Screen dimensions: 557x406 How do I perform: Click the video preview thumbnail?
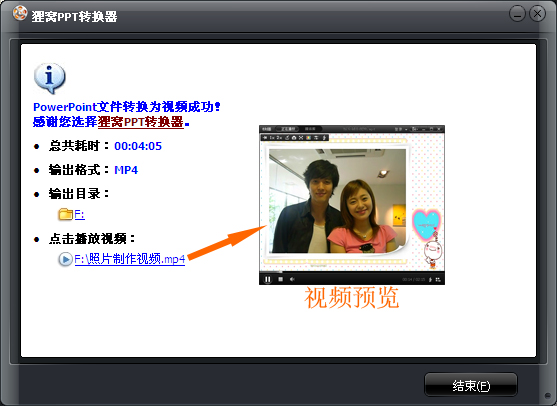tap(352, 205)
